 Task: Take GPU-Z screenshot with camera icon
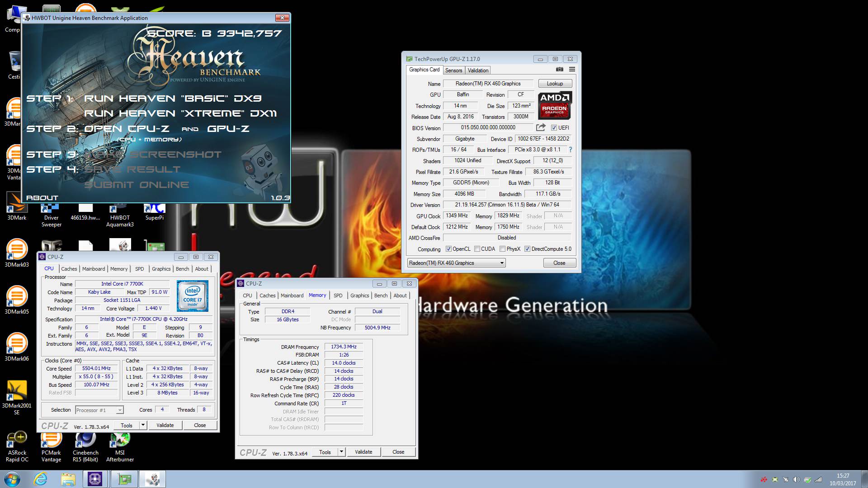[x=559, y=70]
